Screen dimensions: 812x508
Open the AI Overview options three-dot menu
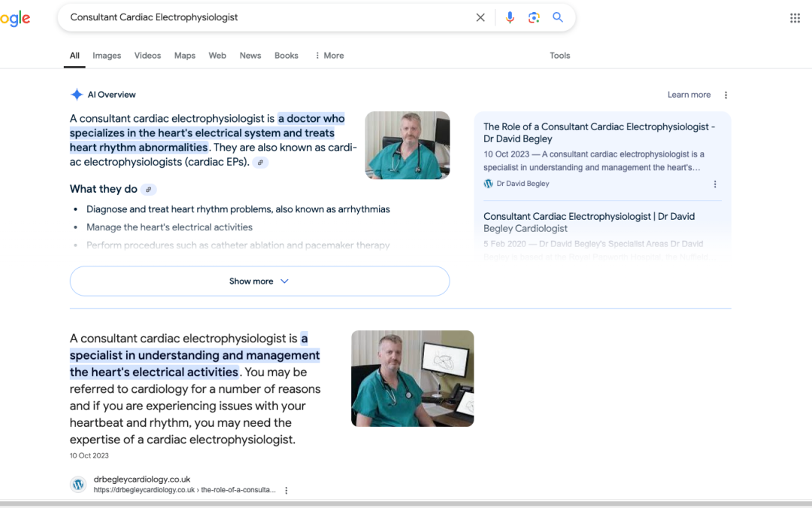[x=726, y=94]
